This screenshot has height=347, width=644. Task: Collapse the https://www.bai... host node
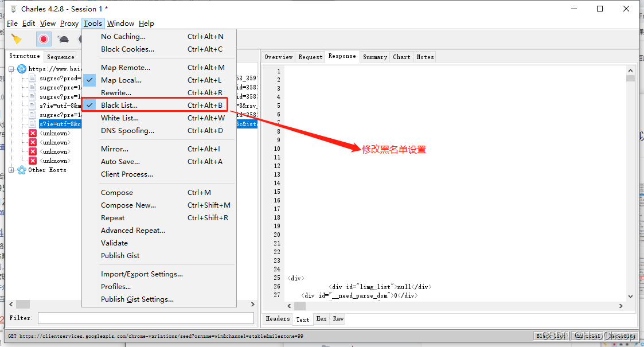click(11, 69)
